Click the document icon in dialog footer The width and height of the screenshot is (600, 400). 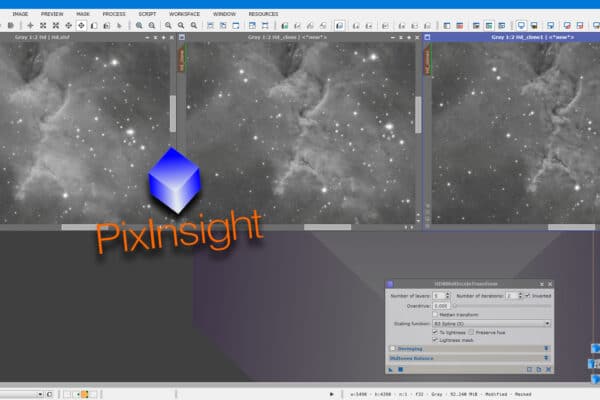coord(539,369)
